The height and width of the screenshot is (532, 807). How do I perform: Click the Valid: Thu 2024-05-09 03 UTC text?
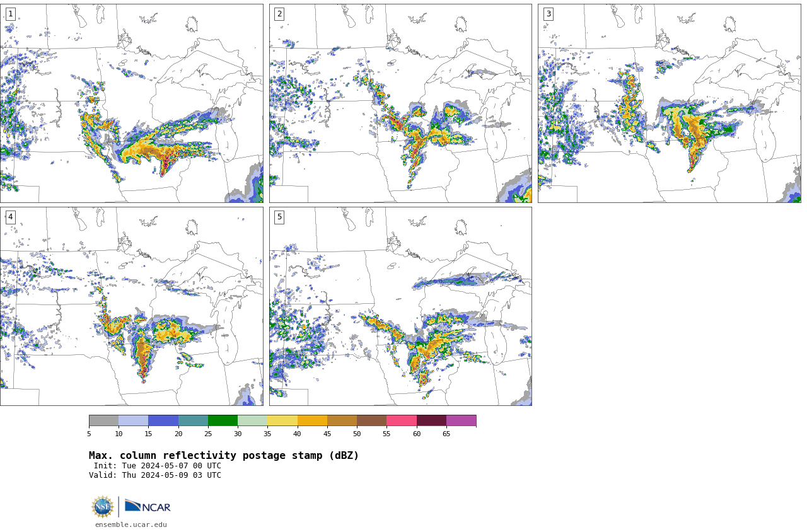(155, 475)
